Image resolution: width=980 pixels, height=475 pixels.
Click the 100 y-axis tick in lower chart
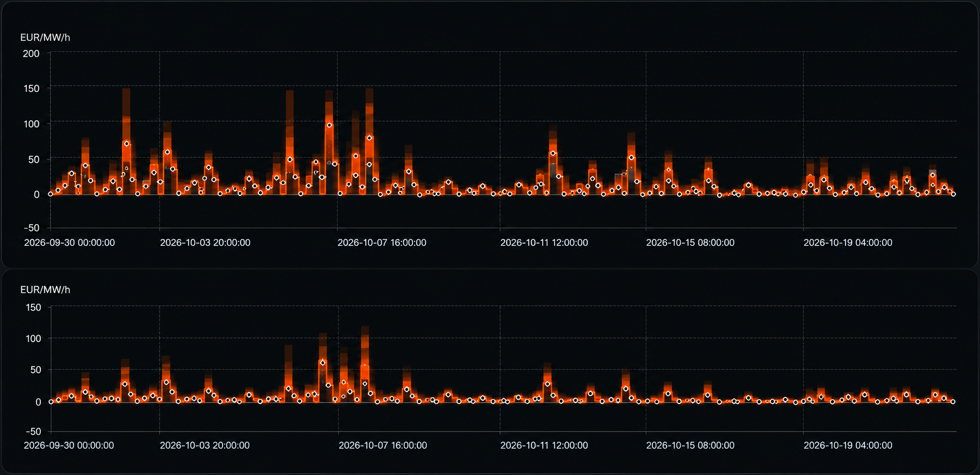pos(33,338)
